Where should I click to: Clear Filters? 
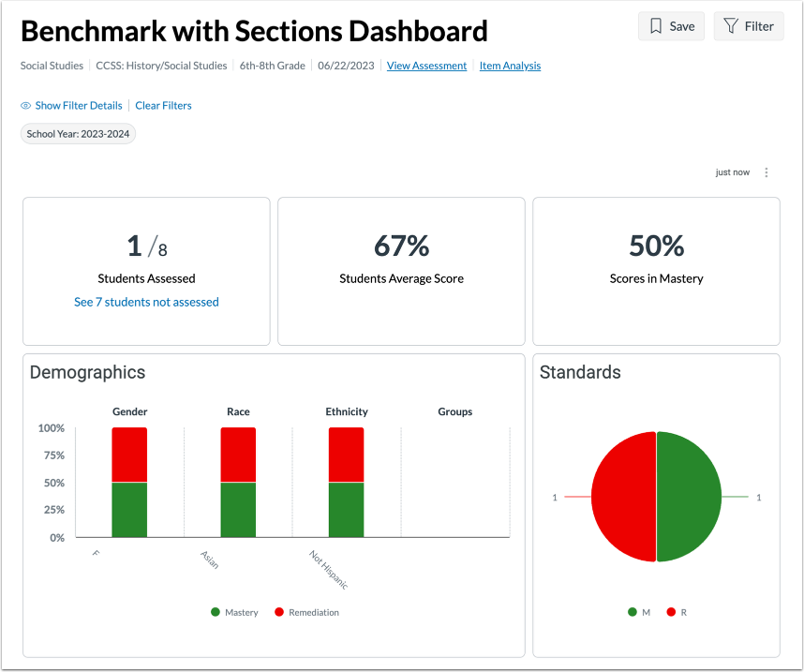coord(164,106)
